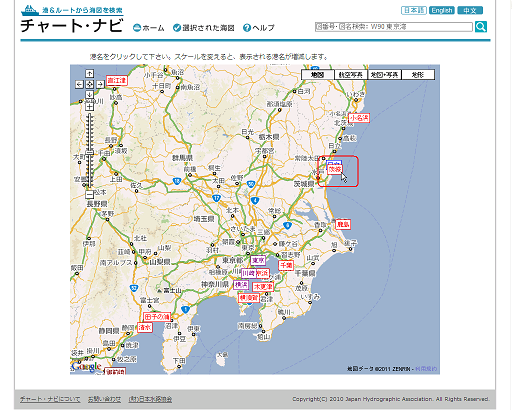Switch the language to English
The width and height of the screenshot is (512, 410).
click(x=442, y=10)
